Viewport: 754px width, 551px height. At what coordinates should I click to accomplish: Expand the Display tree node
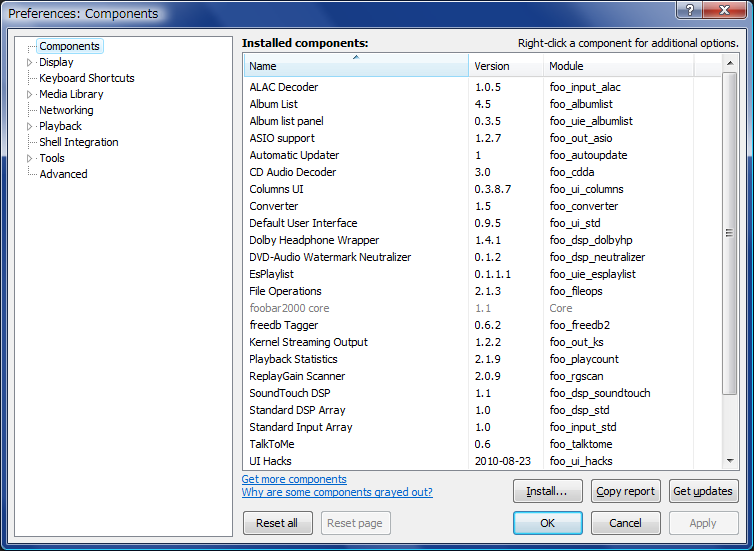[29, 63]
